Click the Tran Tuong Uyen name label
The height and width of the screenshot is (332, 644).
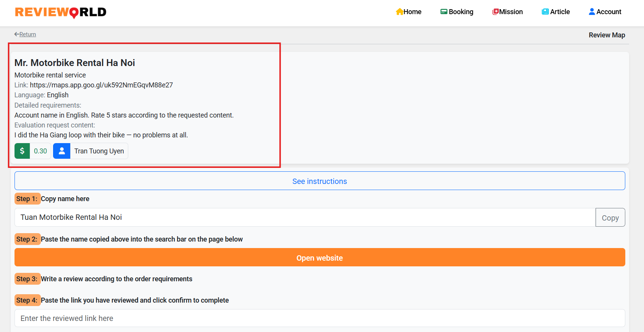(99, 151)
